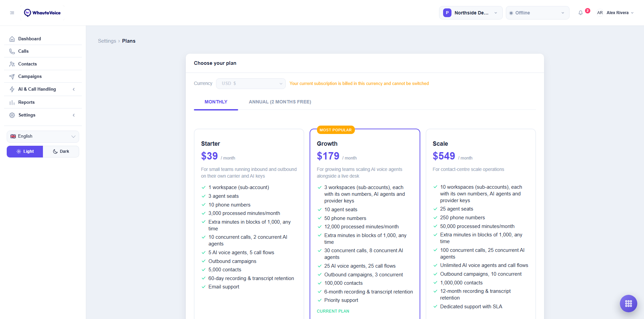Open Campaigns in the sidebar

pos(43,77)
